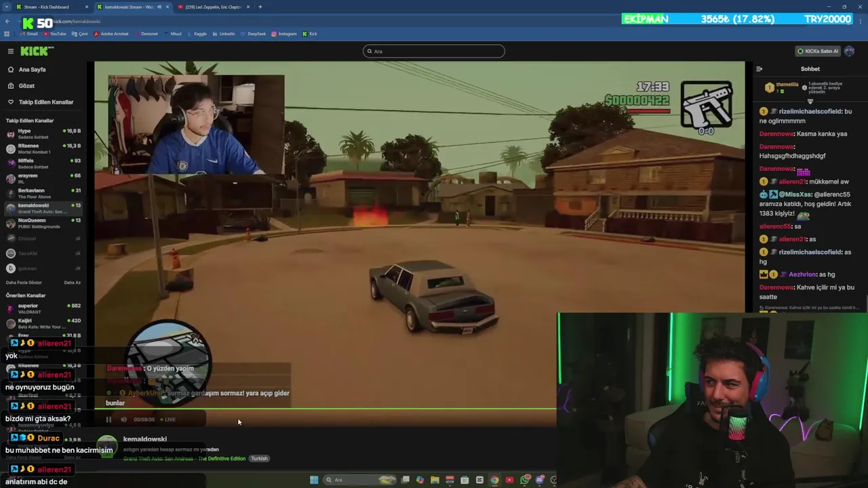This screenshot has height=488, width=868.
Task: Click the Turkish language tag
Action: click(x=259, y=459)
